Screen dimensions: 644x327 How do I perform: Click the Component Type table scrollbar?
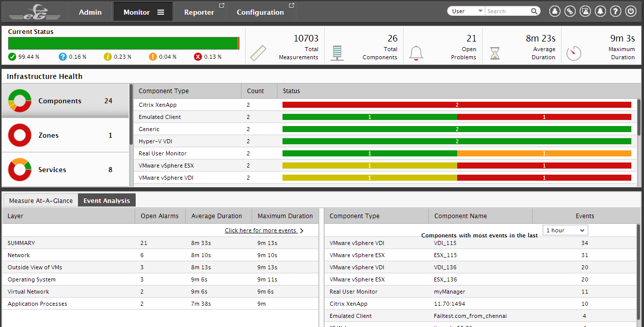point(639,116)
